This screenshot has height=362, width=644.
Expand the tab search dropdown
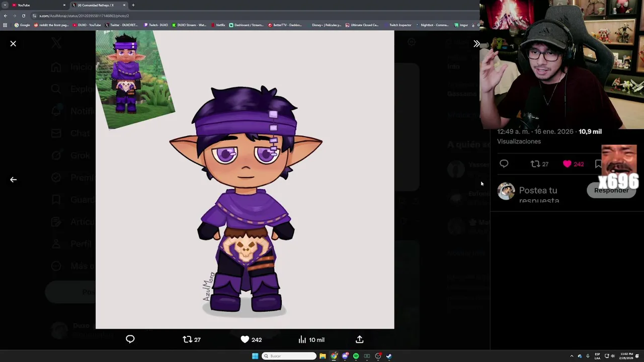(x=5, y=5)
